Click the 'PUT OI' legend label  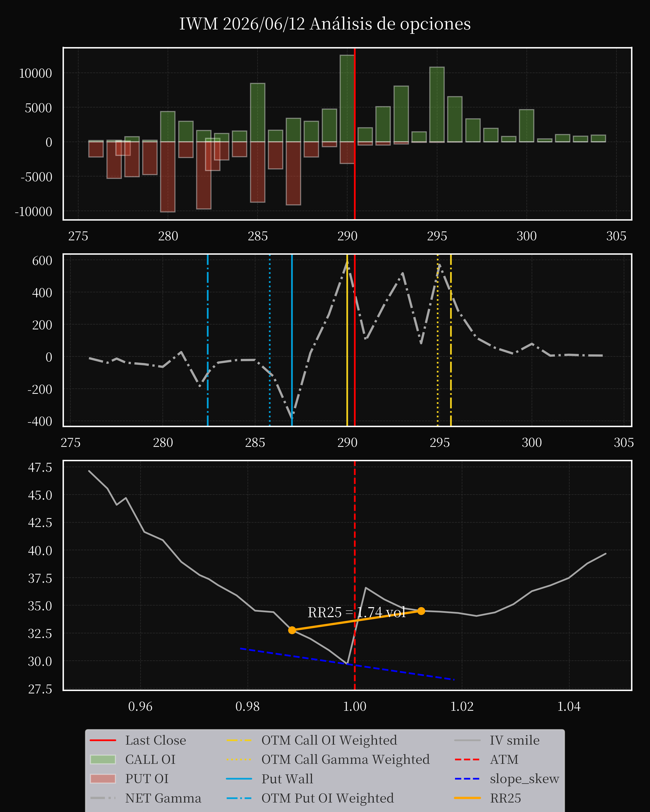(x=147, y=778)
